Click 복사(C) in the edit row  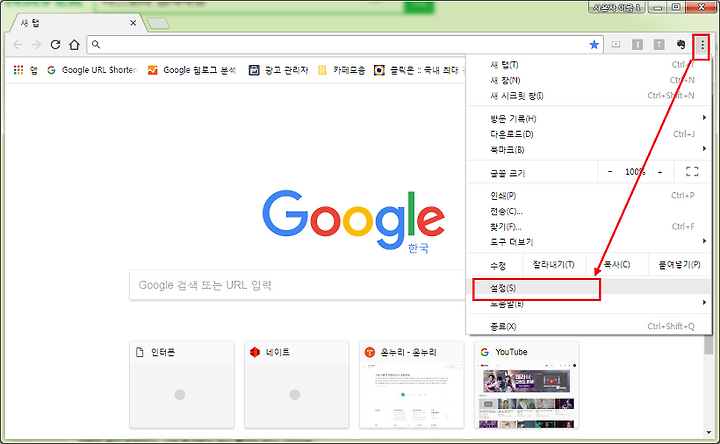click(x=617, y=264)
